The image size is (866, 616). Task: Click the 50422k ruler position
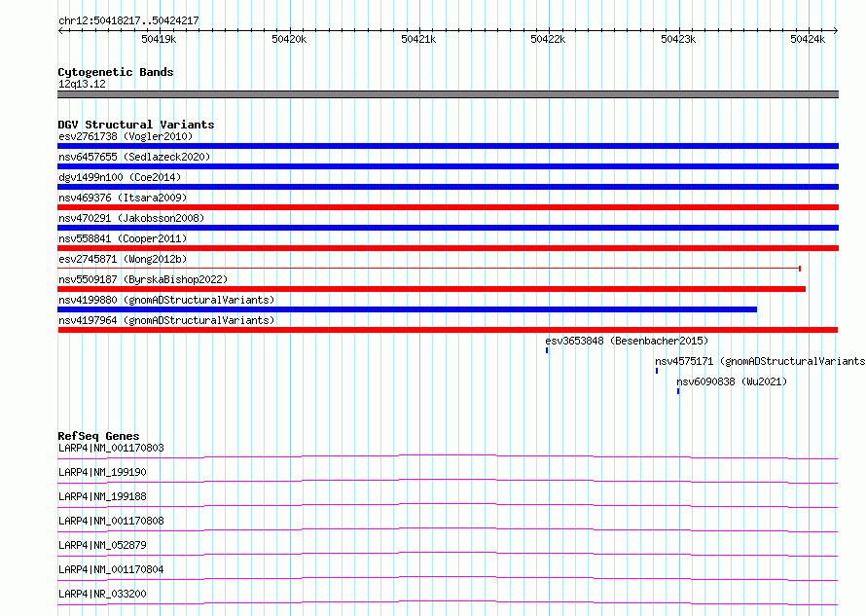tap(548, 39)
